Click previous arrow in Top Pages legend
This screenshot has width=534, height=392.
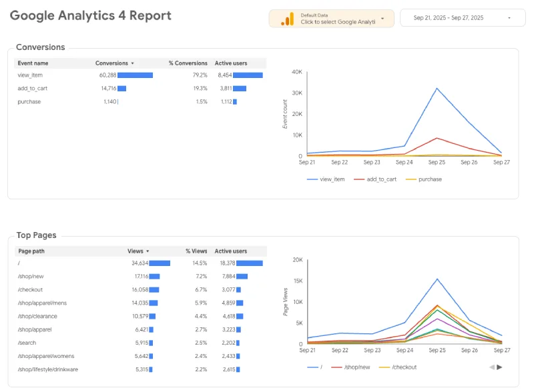tap(492, 367)
